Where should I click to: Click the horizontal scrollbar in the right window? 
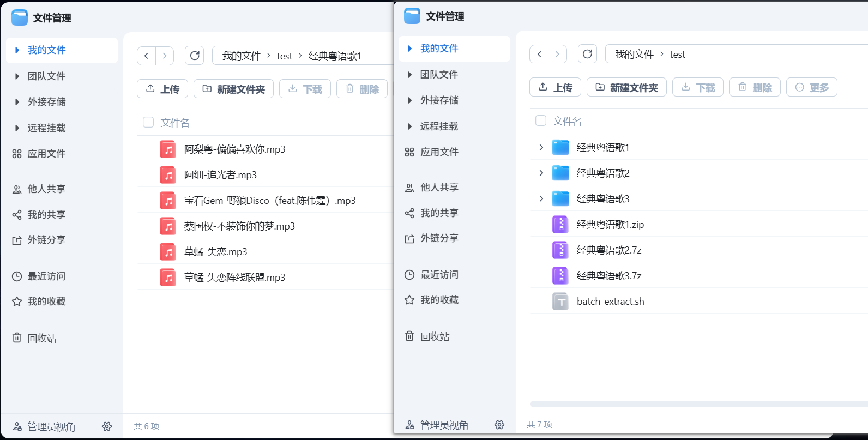[x=698, y=404]
